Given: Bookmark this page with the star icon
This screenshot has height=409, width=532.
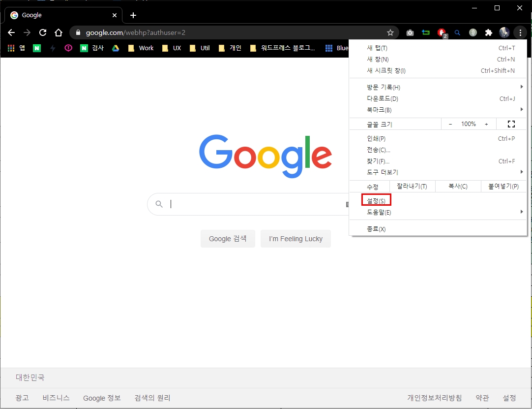Looking at the screenshot, I should pyautogui.click(x=390, y=32).
